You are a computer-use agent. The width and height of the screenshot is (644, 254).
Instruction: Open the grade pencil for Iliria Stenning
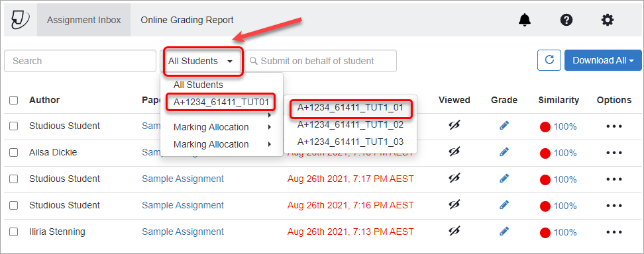(x=504, y=232)
